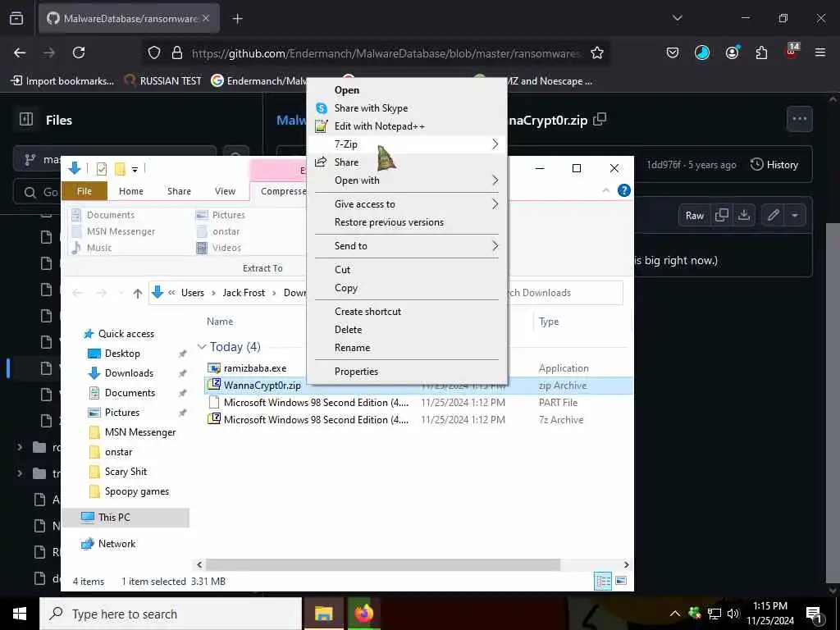Click the Explorer help question mark icon
The width and height of the screenshot is (840, 630).
coord(624,190)
